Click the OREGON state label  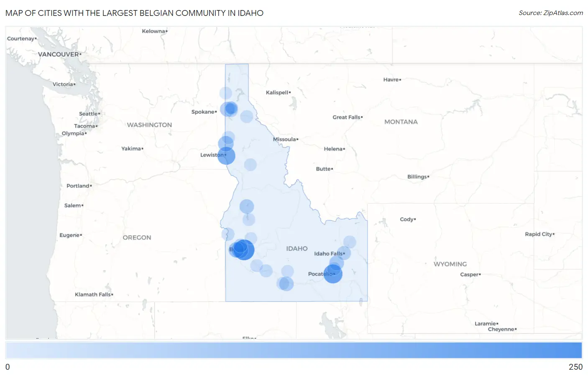tap(137, 237)
